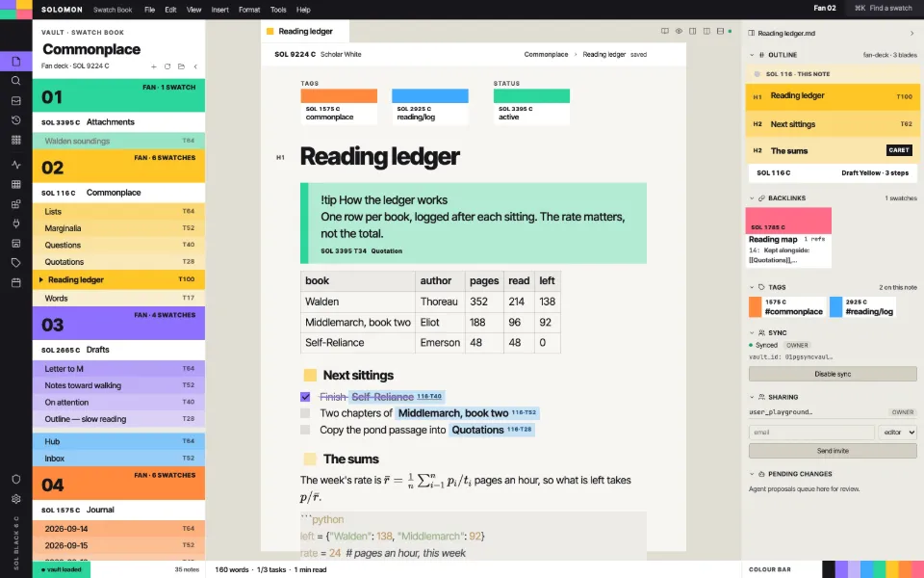Open the tag icon in the left rail

tap(16, 263)
